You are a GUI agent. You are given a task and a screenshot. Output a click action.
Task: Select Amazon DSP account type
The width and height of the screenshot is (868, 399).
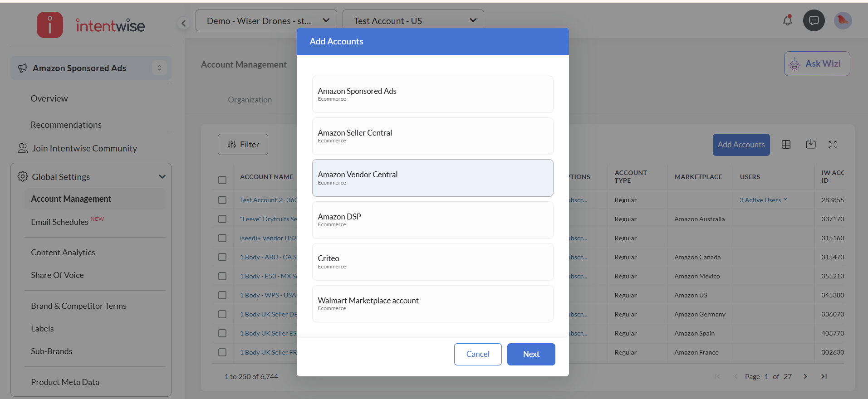(x=432, y=220)
